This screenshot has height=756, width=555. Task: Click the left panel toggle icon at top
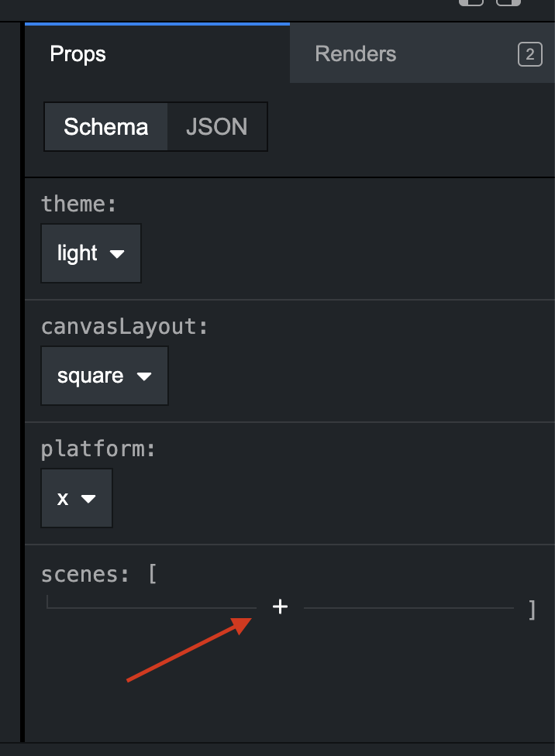tap(471, 2)
